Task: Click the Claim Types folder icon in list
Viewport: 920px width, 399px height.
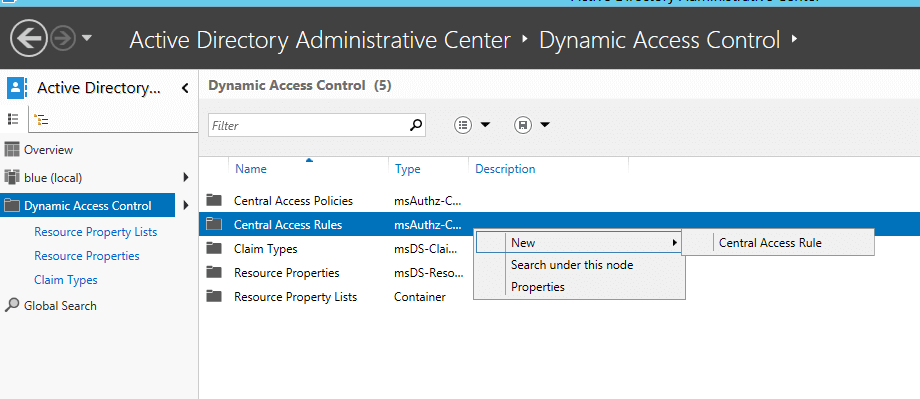Action: [x=214, y=248]
